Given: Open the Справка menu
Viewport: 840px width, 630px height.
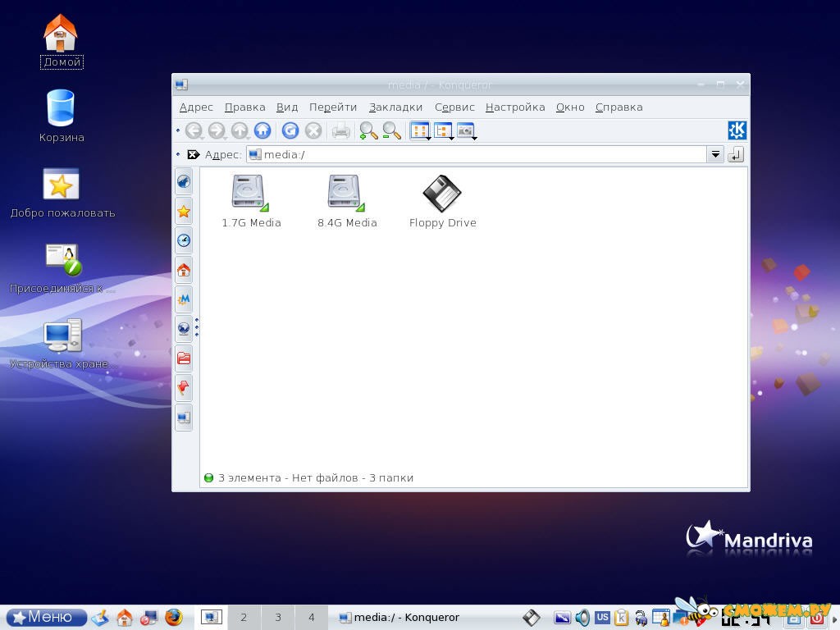Looking at the screenshot, I should tap(619, 107).
